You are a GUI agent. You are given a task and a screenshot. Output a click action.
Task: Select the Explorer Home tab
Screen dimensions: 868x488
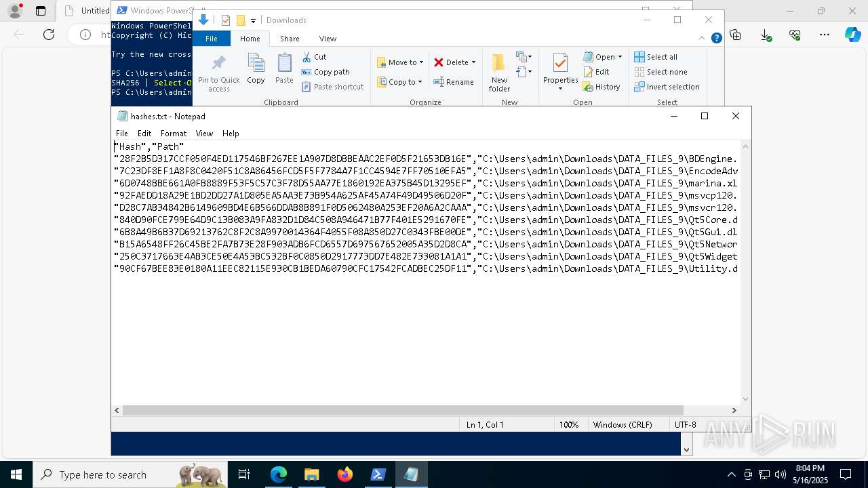pyautogui.click(x=250, y=39)
